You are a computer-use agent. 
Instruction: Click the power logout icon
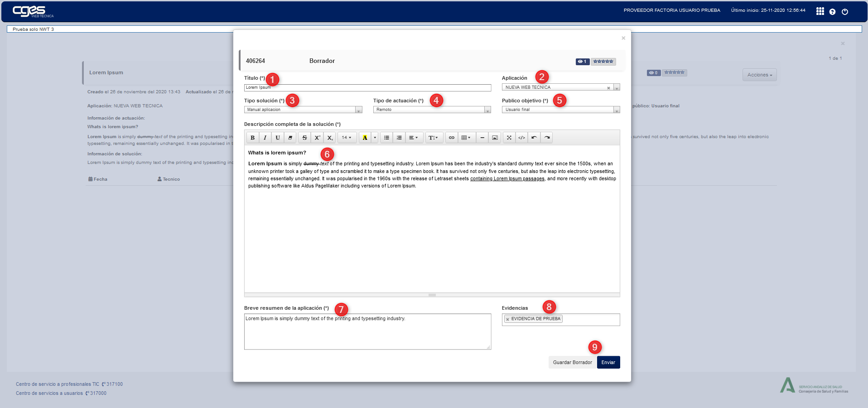click(845, 12)
